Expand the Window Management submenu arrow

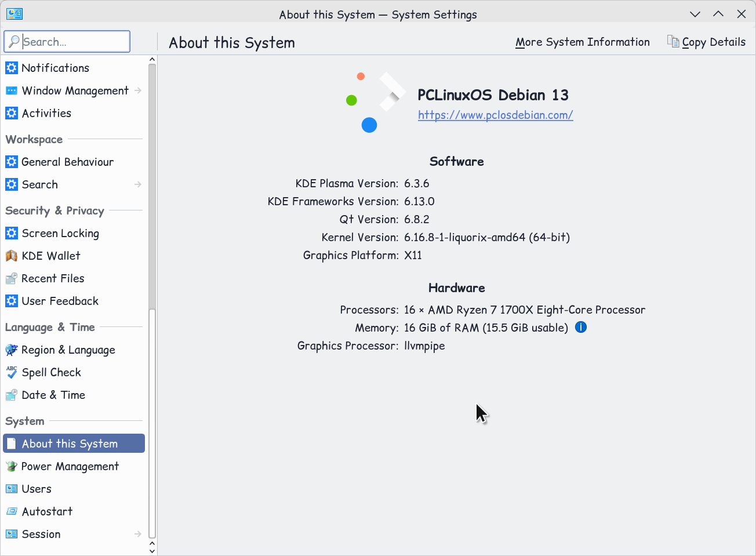pyautogui.click(x=138, y=90)
